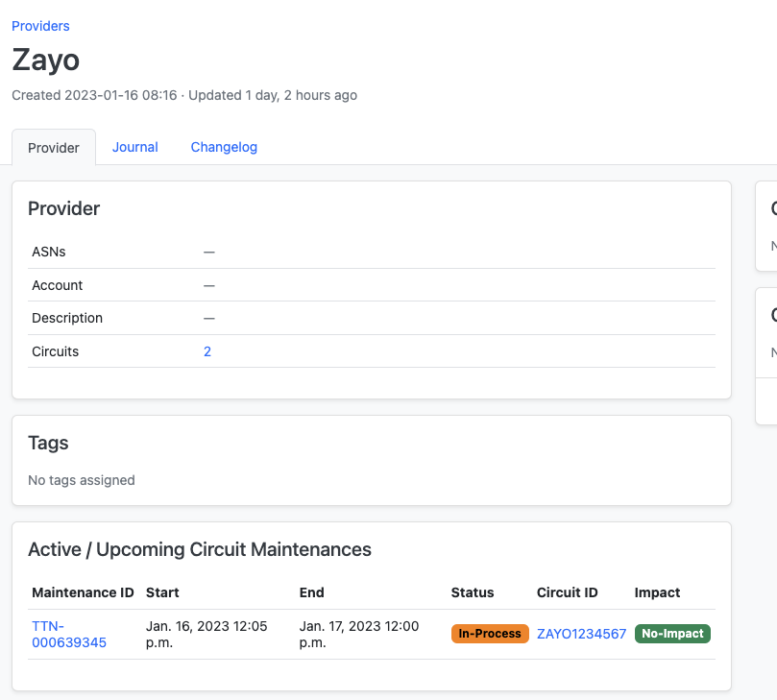This screenshot has height=700, width=777.
Task: Click the maintenance start date cell
Action: [x=206, y=634]
